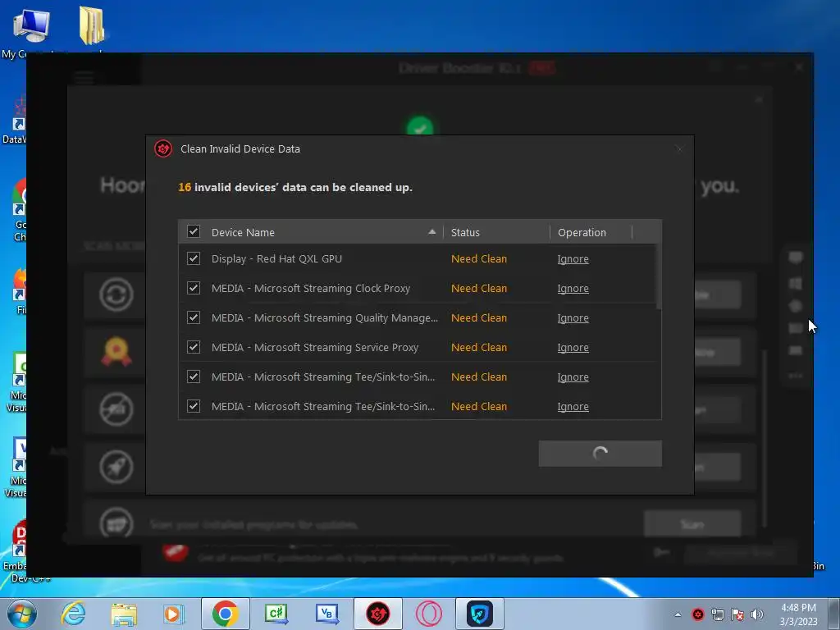Toggle the select-all checkbox in the header
Screen dimensions: 840x630
(194, 231)
